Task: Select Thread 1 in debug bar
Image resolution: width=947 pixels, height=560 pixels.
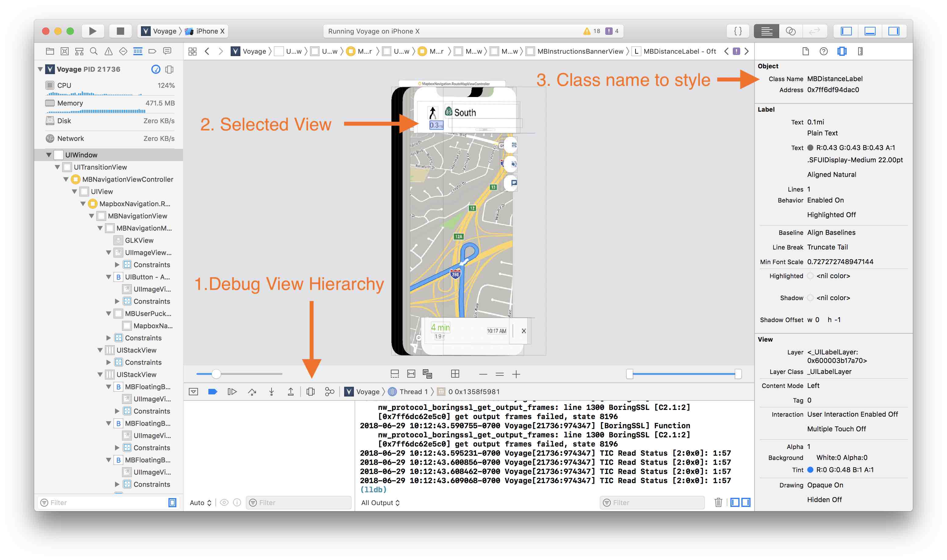Action: point(413,392)
